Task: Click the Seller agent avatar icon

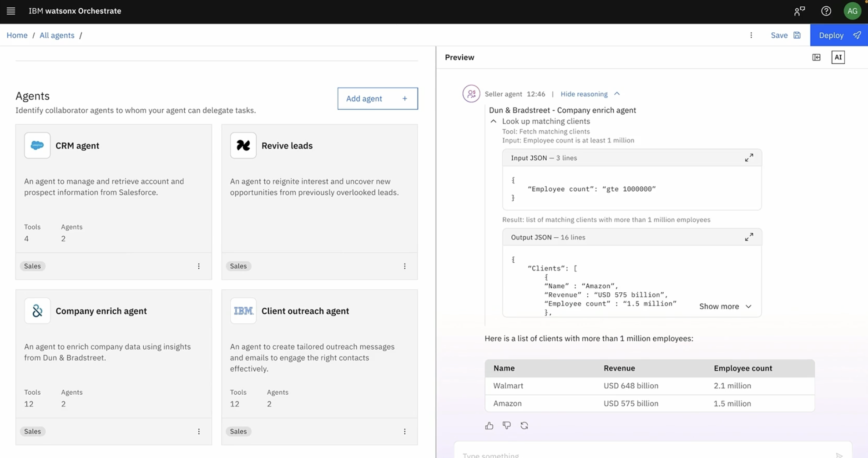Action: (x=471, y=94)
